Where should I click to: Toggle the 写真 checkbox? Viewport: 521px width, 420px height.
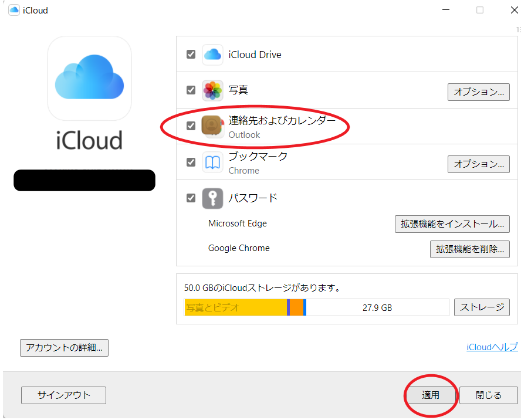(x=191, y=90)
